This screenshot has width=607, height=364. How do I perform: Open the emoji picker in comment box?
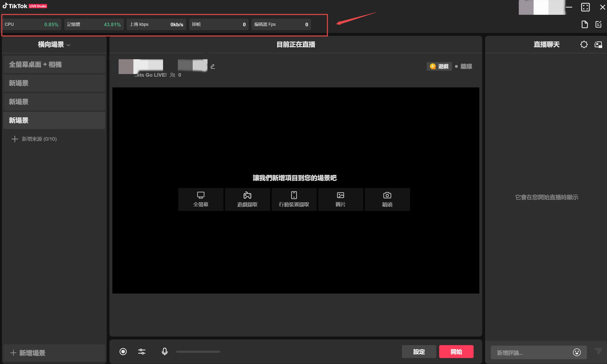pos(577,352)
